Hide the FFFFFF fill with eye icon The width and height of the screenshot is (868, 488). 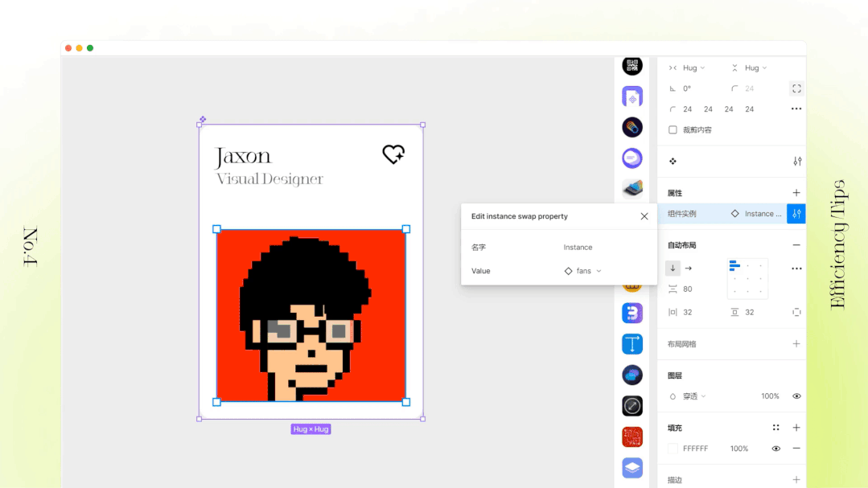[x=776, y=449]
